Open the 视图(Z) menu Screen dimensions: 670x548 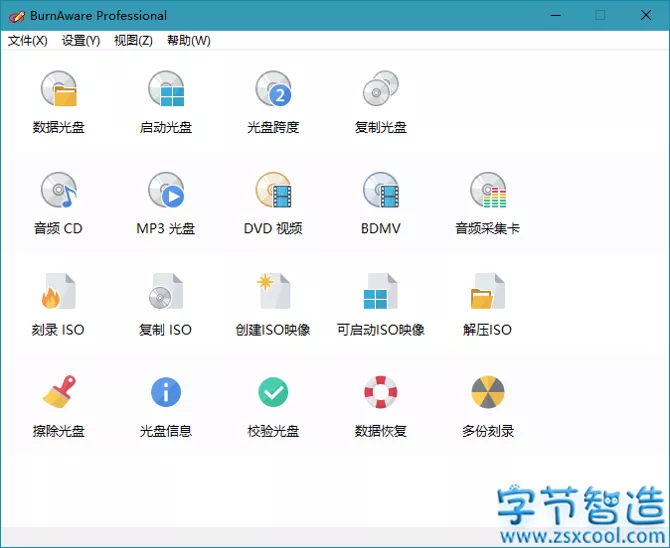pos(133,41)
